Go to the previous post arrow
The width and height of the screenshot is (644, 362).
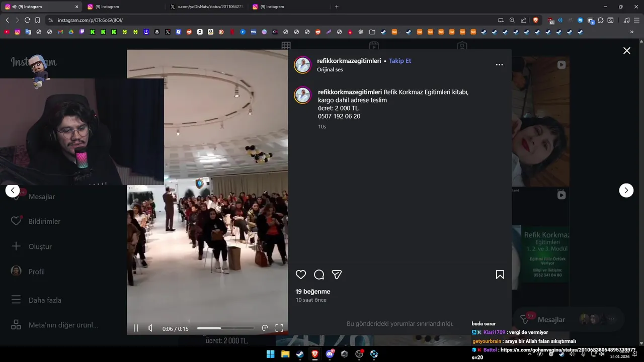[13, 191]
